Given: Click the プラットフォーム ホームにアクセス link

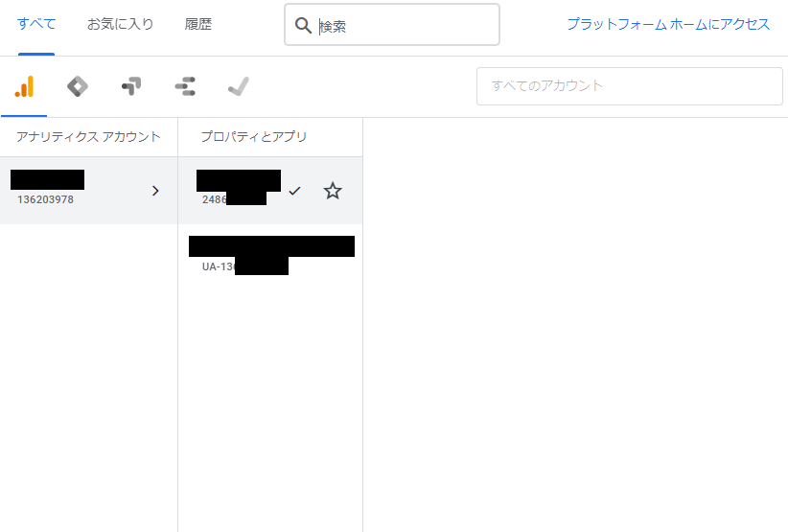Looking at the screenshot, I should coord(667,25).
